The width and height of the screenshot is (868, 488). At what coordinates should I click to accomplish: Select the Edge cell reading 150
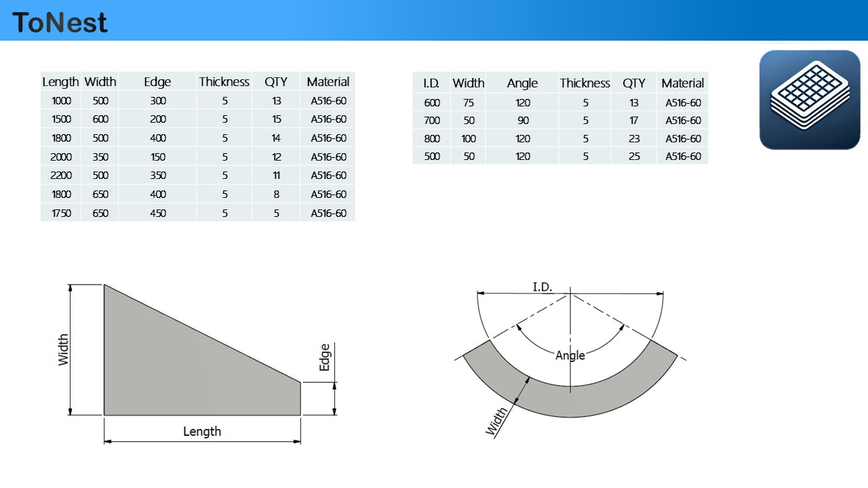157,157
